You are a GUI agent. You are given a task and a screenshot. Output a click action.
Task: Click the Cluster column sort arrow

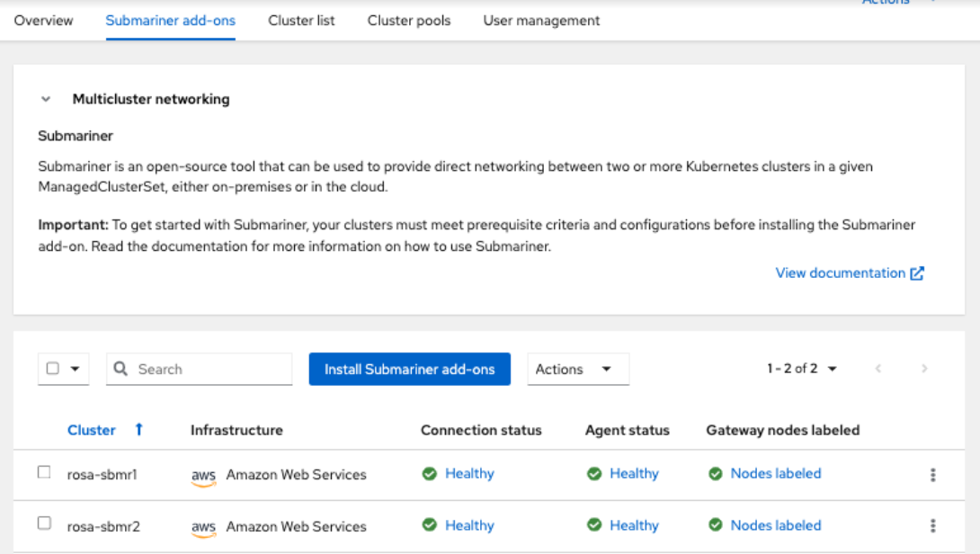(138, 430)
